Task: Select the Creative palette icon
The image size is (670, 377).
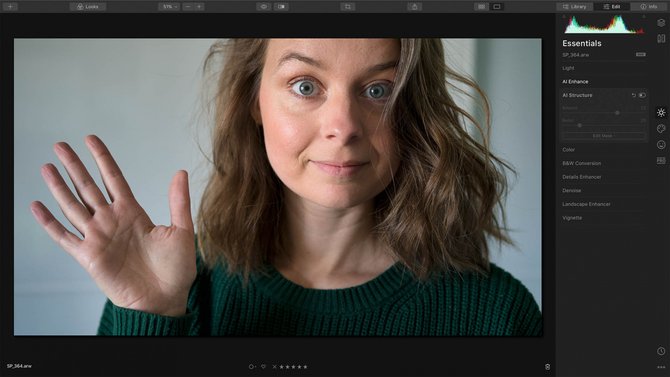Action: [x=661, y=129]
